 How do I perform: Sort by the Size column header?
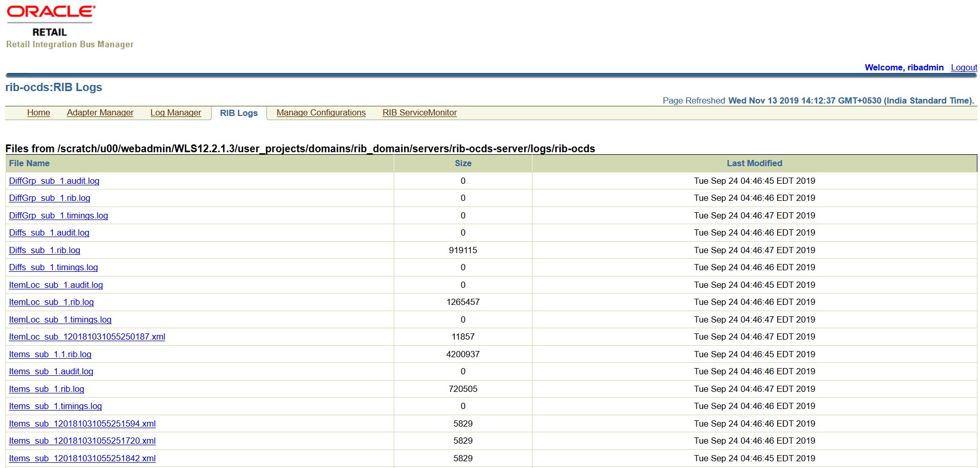[x=463, y=163]
